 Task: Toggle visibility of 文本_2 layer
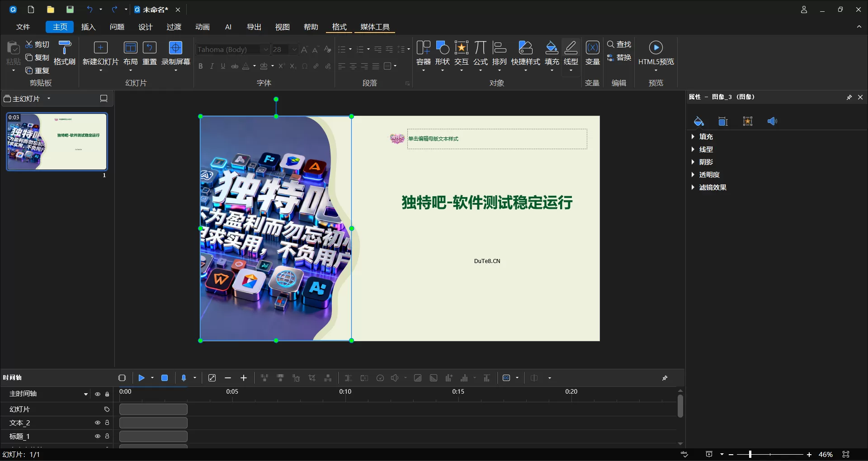point(97,423)
